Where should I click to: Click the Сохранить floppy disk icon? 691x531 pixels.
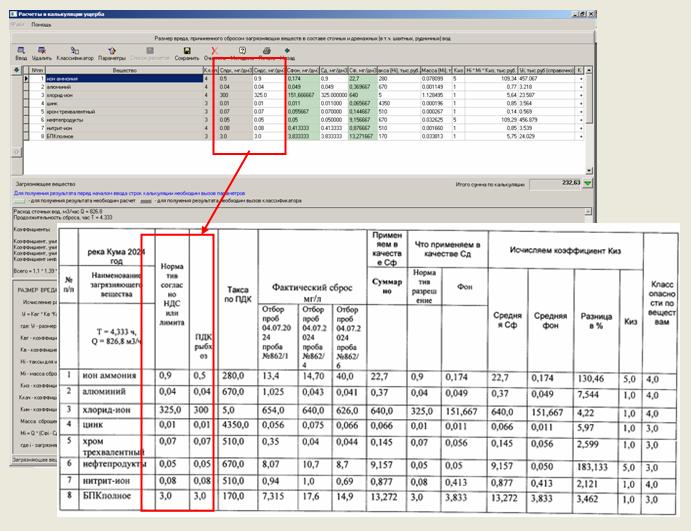tap(186, 52)
